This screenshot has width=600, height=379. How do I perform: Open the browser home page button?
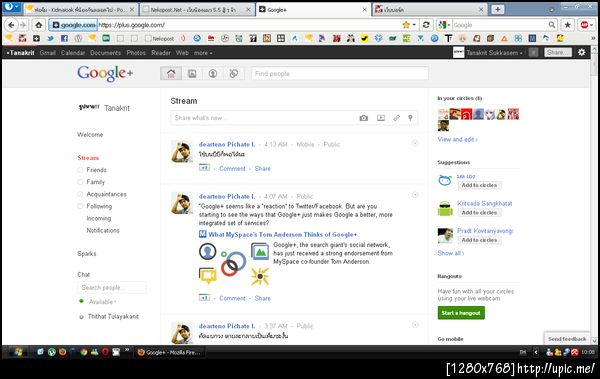pos(39,25)
